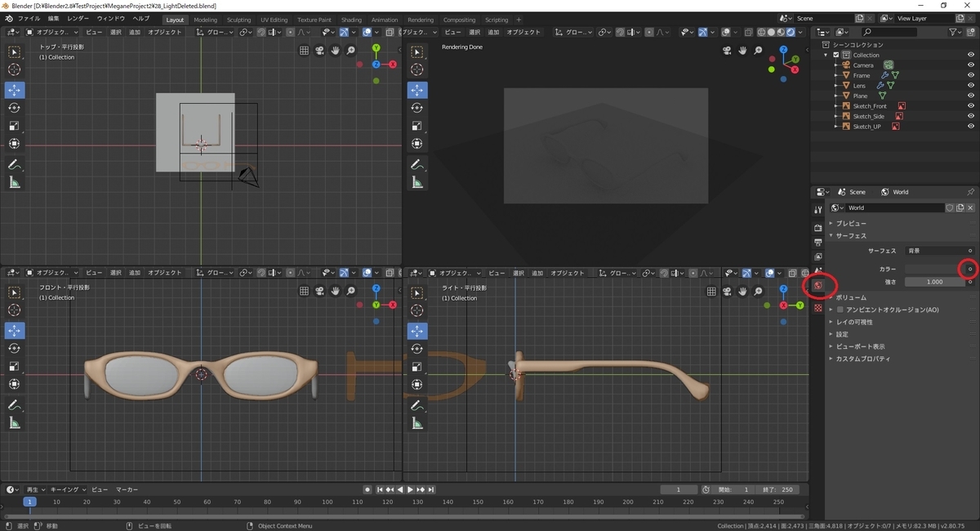The height and width of the screenshot is (531, 980).
Task: Click the zoom magnifier icon in the rendered viewport
Action: click(x=757, y=50)
